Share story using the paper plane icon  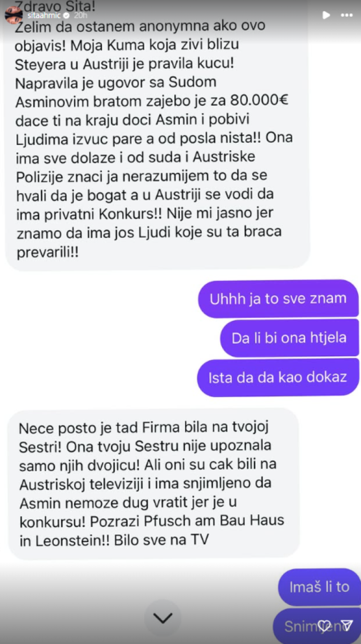[347, 625]
